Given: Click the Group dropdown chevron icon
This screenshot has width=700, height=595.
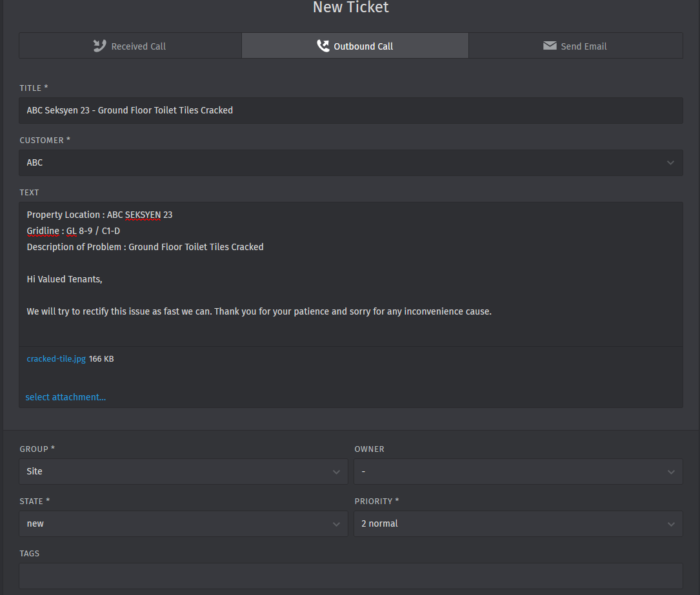Looking at the screenshot, I should 336,472.
